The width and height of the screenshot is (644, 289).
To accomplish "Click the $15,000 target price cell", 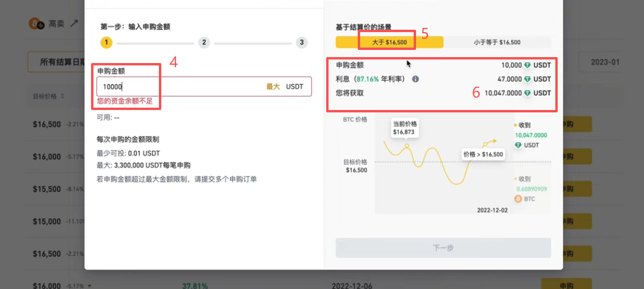I will click(x=47, y=222).
